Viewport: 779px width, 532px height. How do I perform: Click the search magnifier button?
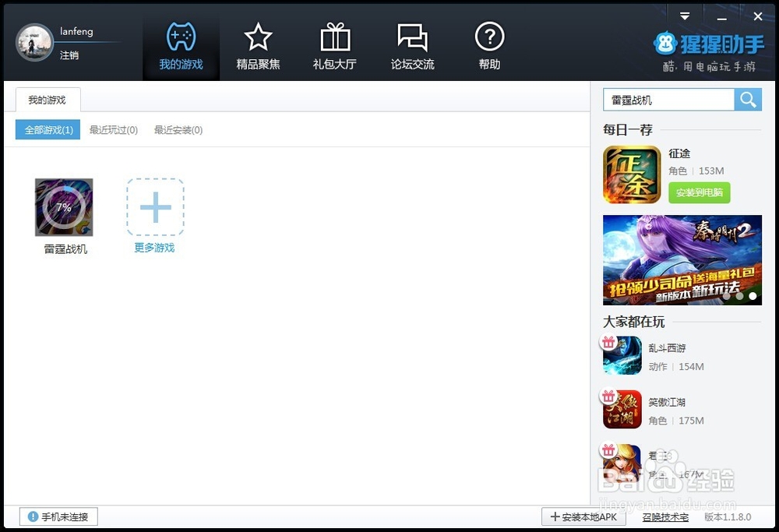coord(748,100)
